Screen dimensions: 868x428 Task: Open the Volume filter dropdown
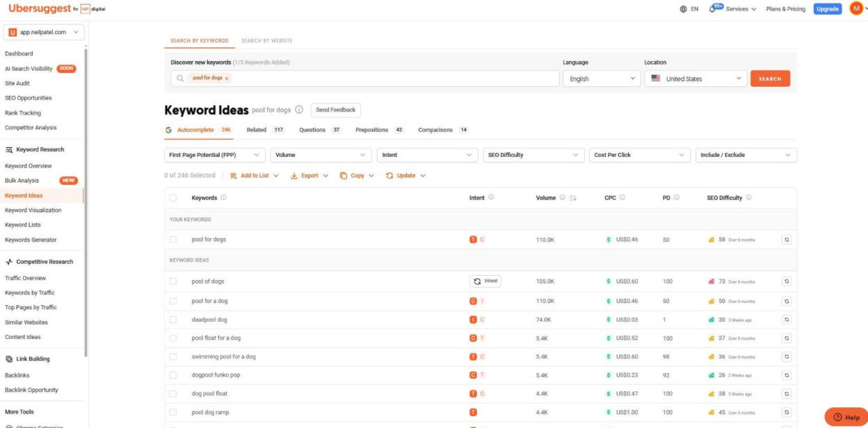pos(321,155)
